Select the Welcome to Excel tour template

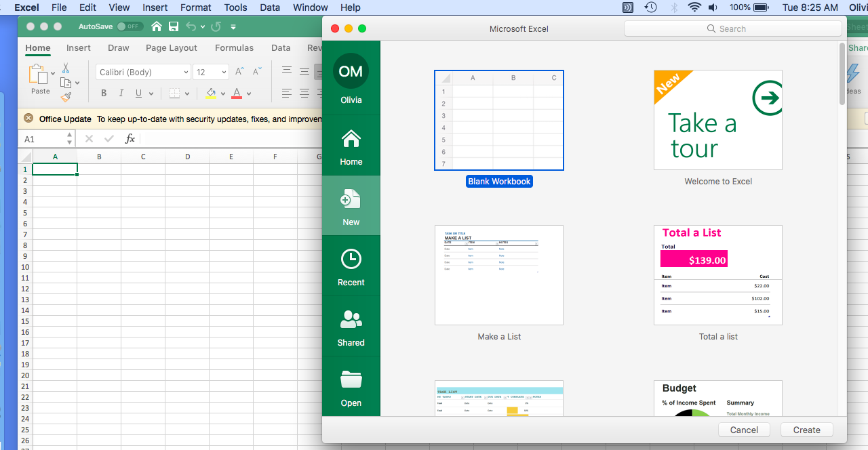coord(718,120)
